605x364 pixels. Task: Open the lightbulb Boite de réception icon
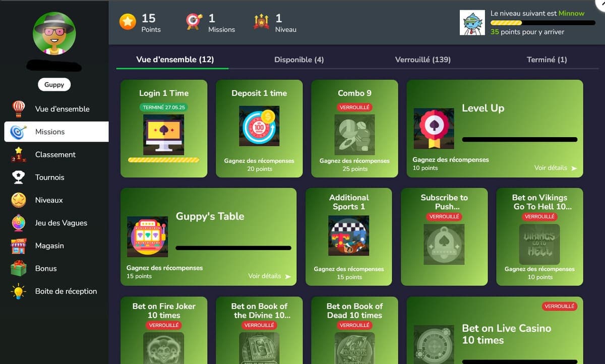tap(19, 291)
